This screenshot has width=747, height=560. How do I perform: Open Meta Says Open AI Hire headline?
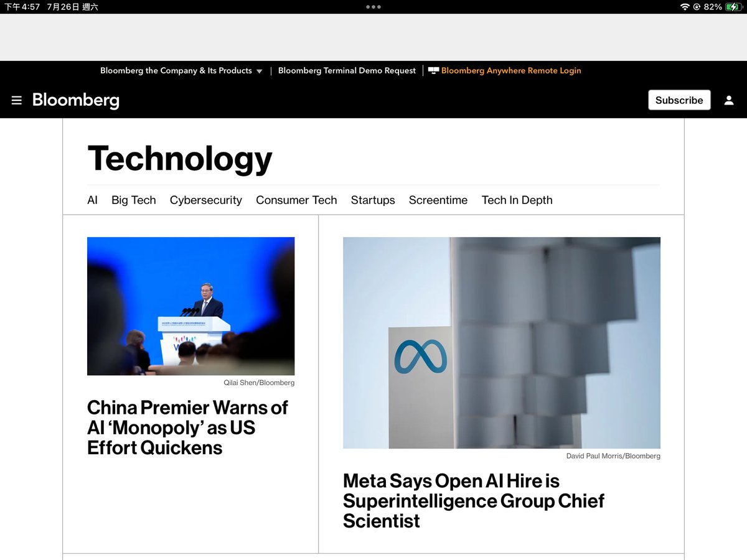pos(474,501)
